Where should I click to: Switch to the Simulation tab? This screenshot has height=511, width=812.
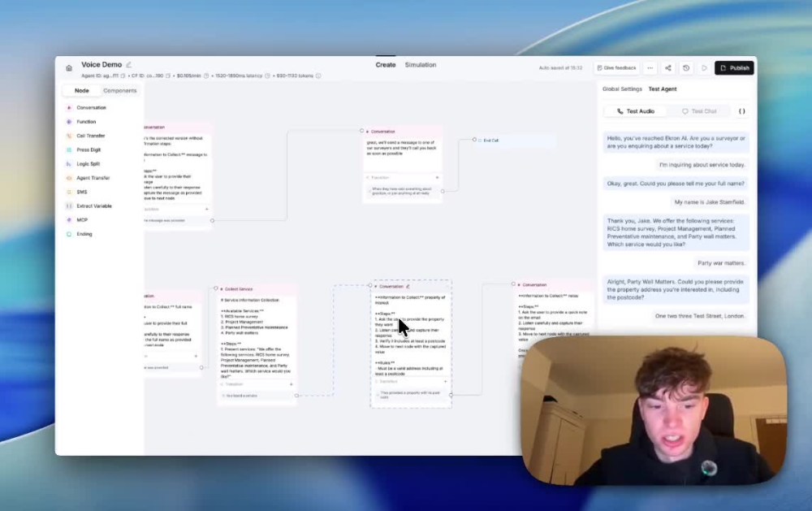[x=421, y=65]
